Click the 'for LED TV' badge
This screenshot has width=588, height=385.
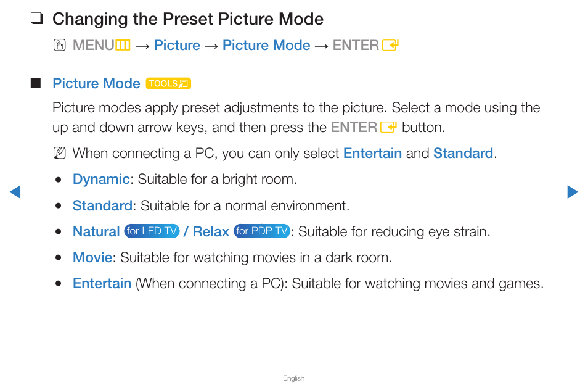[x=152, y=231]
